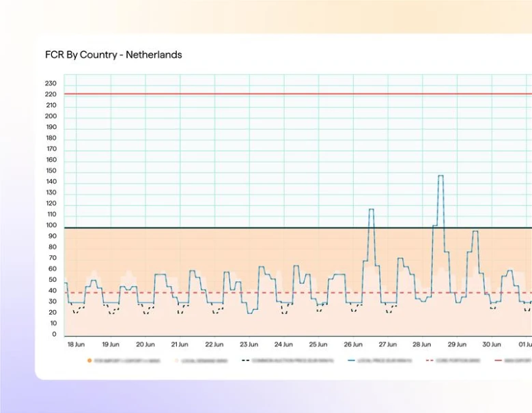Screen dimensions: 532x413
Task: Click the '23 Jun' x-axis label
Action: (249, 345)
